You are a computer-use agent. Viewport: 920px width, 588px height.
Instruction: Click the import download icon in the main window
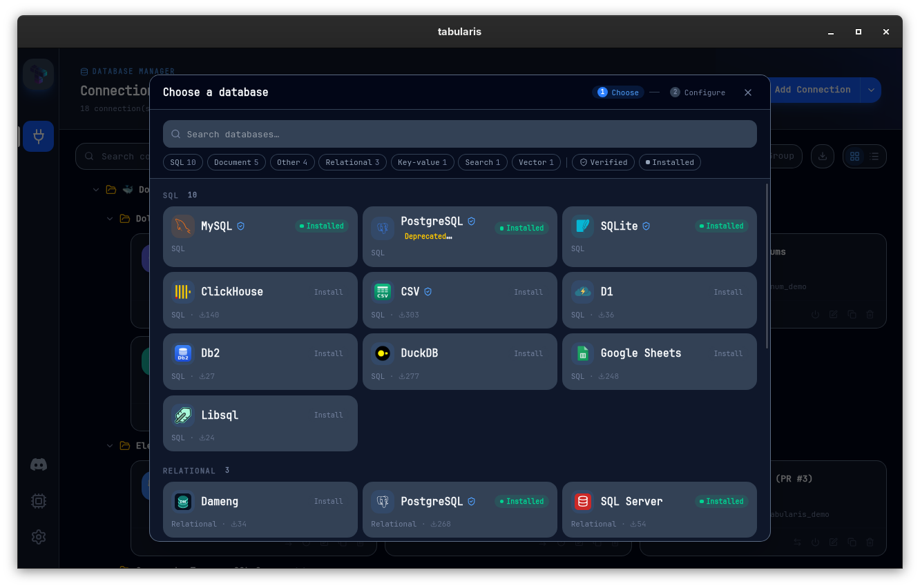click(x=823, y=157)
